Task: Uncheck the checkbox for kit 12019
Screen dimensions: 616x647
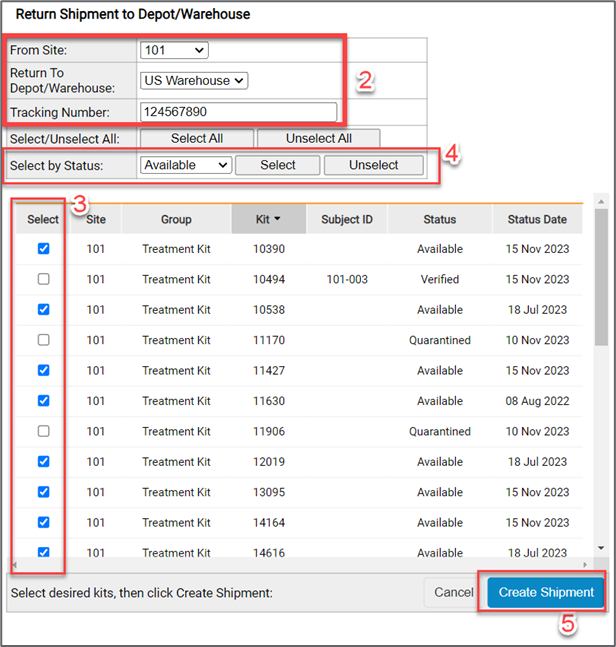Action: [x=43, y=462]
